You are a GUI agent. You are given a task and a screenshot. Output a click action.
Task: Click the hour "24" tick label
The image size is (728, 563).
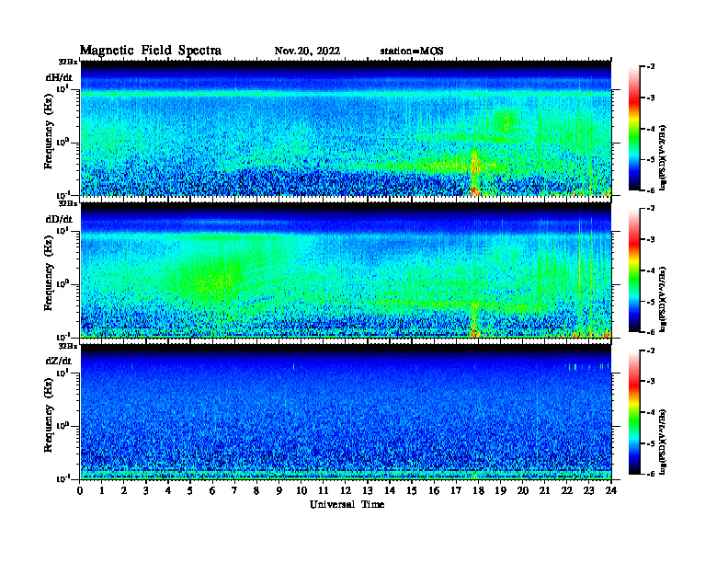(x=611, y=491)
